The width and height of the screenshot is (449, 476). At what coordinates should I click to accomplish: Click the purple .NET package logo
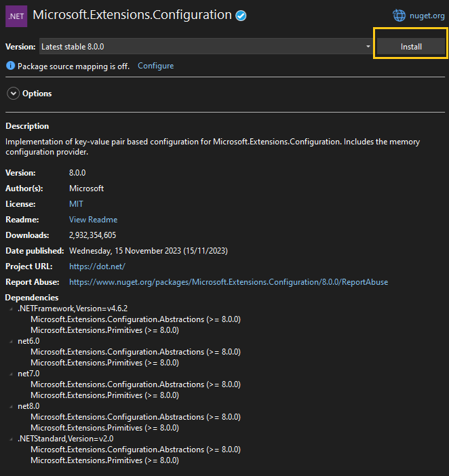pos(16,15)
